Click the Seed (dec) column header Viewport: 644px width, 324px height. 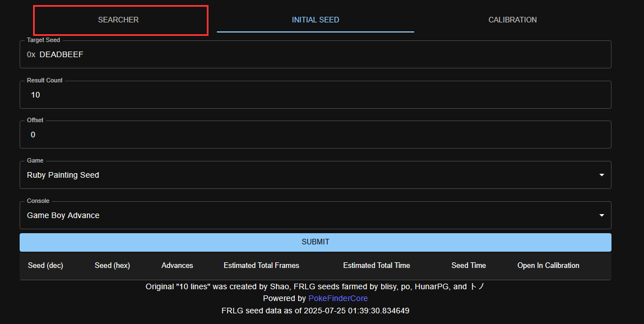point(45,266)
